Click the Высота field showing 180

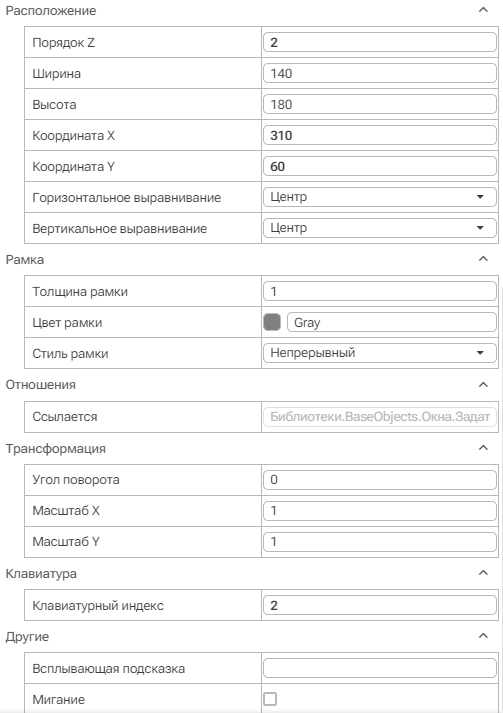click(x=380, y=104)
